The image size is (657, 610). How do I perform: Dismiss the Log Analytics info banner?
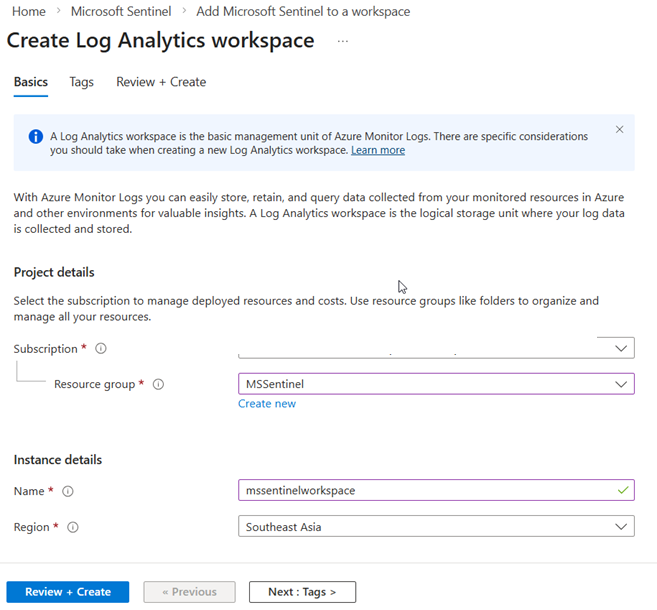619,129
